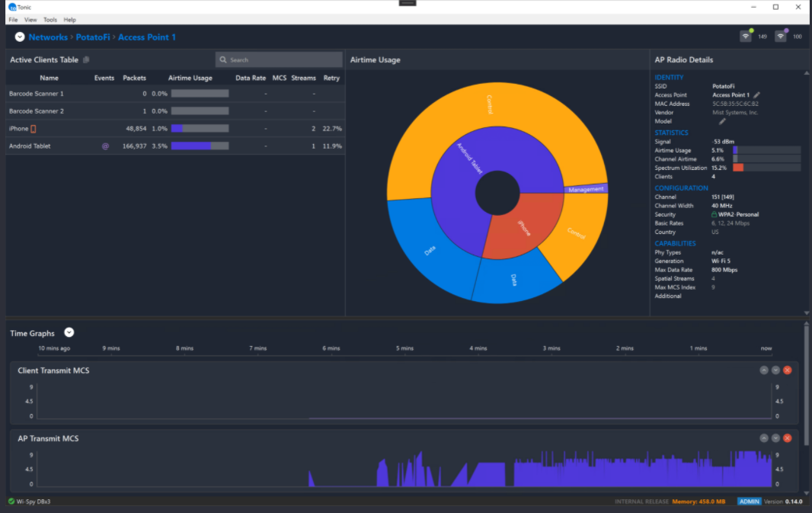The height and width of the screenshot is (513, 812).
Task: Click the 'Wi-Spy DBx3' status bar label
Action: 34,502
